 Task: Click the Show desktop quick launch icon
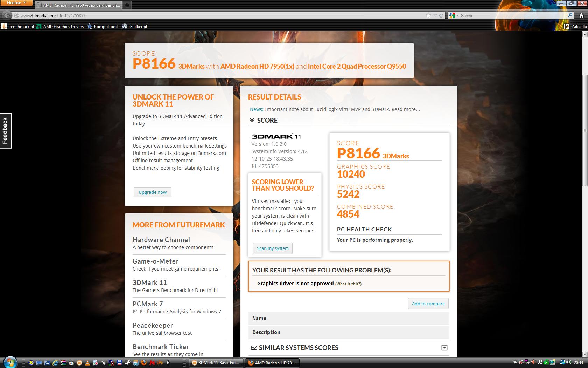39,363
